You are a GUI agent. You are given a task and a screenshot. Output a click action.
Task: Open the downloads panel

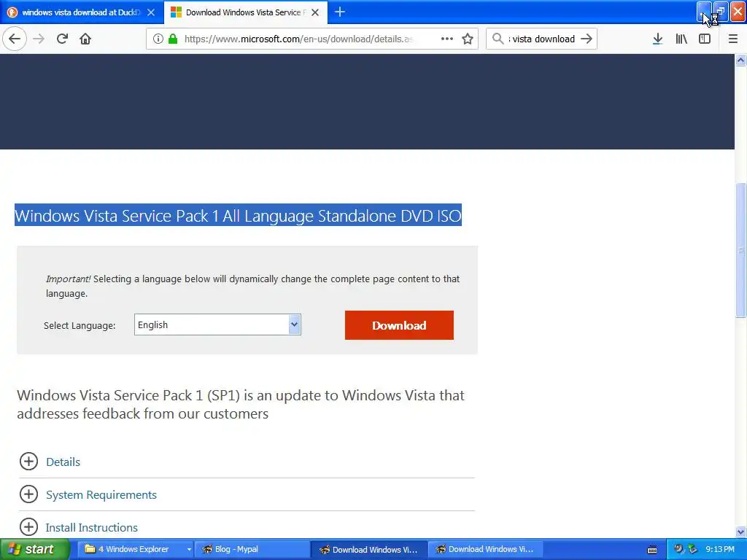(657, 39)
